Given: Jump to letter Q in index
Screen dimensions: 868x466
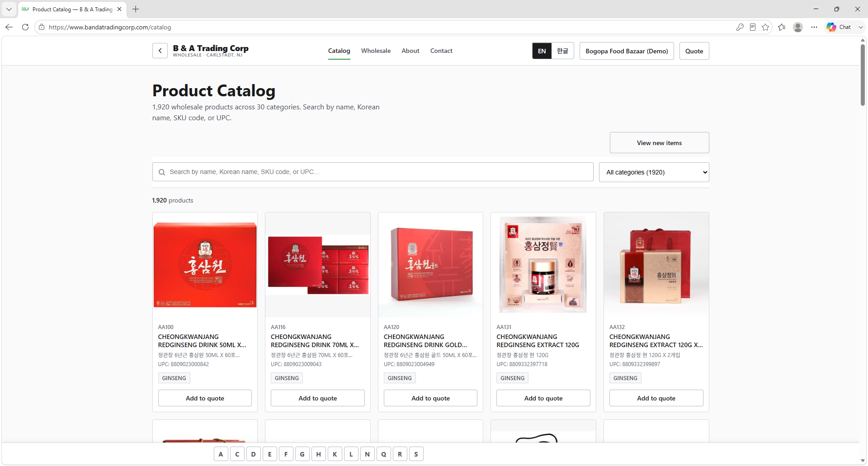Looking at the screenshot, I should tap(383, 454).
